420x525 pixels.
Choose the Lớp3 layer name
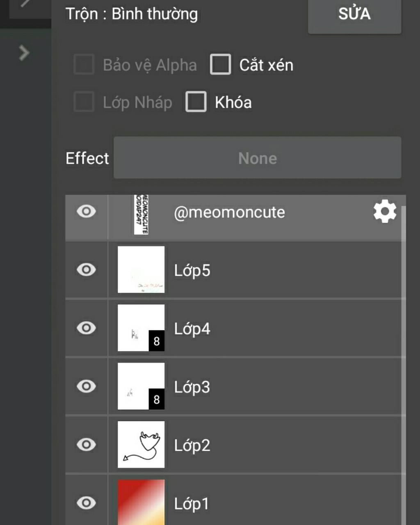click(192, 387)
